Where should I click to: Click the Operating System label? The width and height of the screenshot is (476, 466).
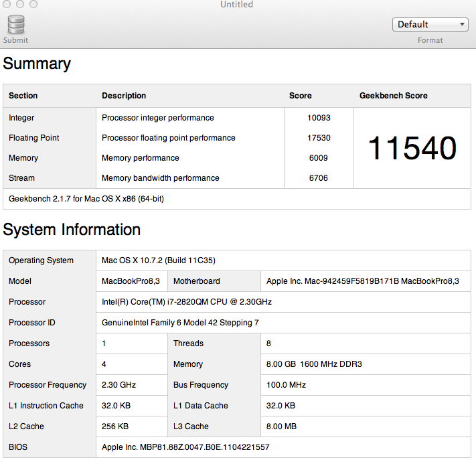(x=41, y=260)
